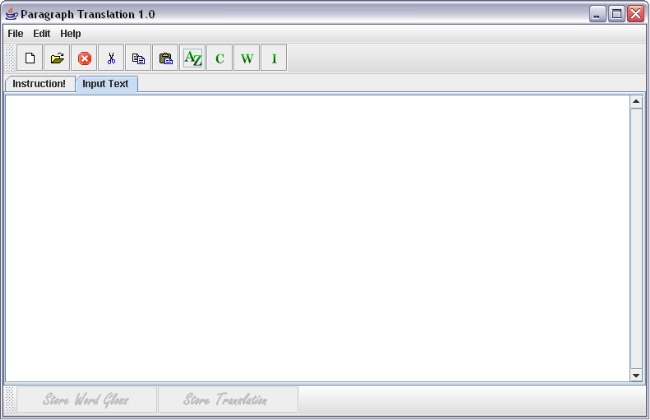Click the scrollbar down arrow
Screen dimensions: 650x420
point(636,375)
